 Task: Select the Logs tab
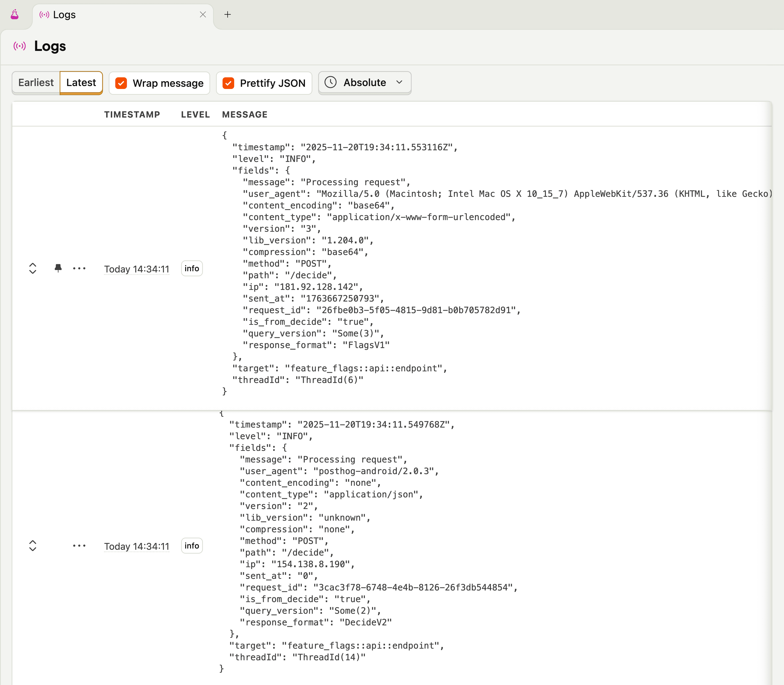pos(122,15)
